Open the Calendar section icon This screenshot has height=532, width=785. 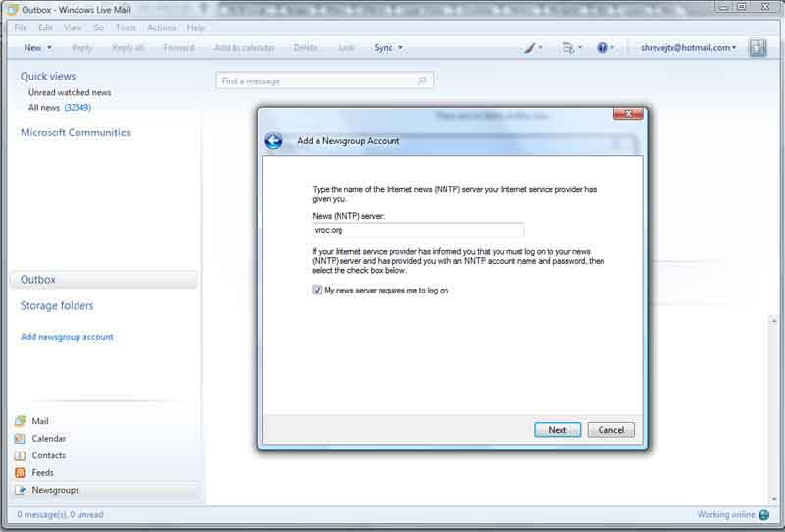click(20, 439)
